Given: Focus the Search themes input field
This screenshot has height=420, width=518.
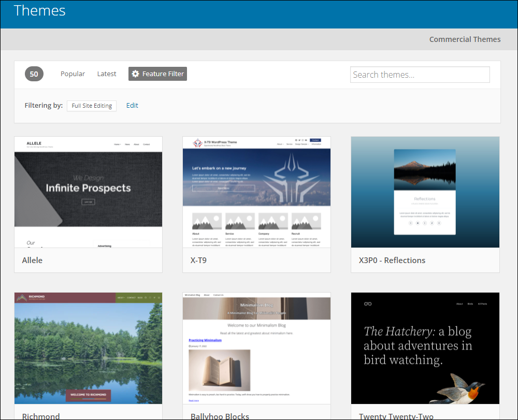Looking at the screenshot, I should tap(420, 75).
